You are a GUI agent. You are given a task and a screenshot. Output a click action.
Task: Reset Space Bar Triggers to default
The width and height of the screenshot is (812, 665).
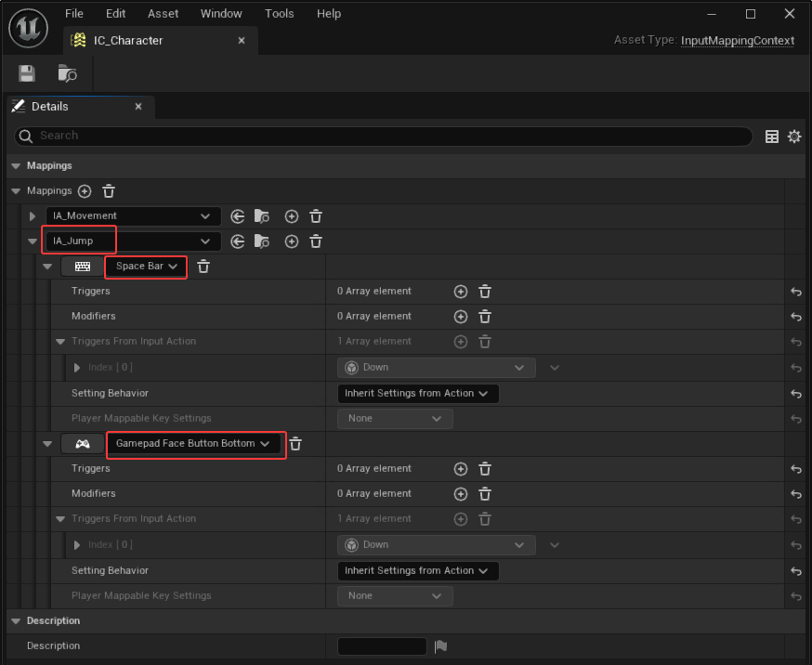point(796,292)
